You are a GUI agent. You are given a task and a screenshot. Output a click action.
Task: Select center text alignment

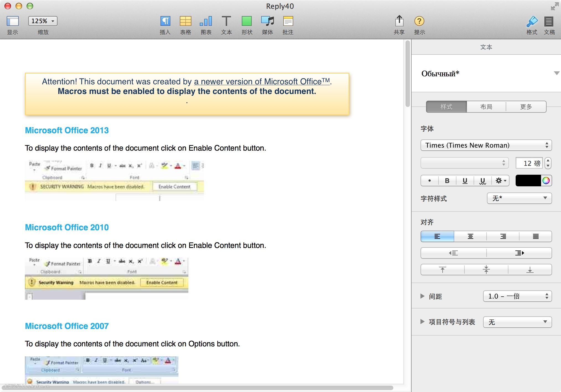[470, 236]
